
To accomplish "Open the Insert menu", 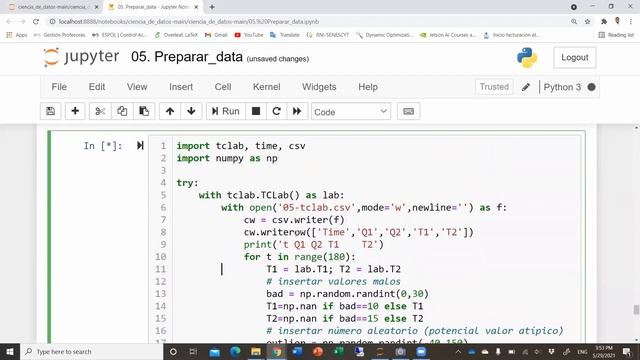I will click(x=181, y=87).
